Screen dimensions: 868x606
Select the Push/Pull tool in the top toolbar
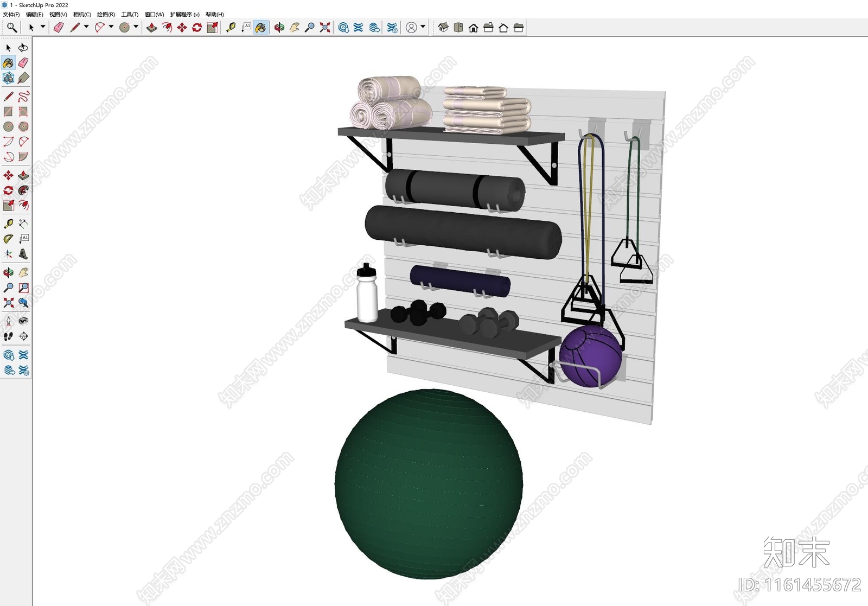(152, 27)
